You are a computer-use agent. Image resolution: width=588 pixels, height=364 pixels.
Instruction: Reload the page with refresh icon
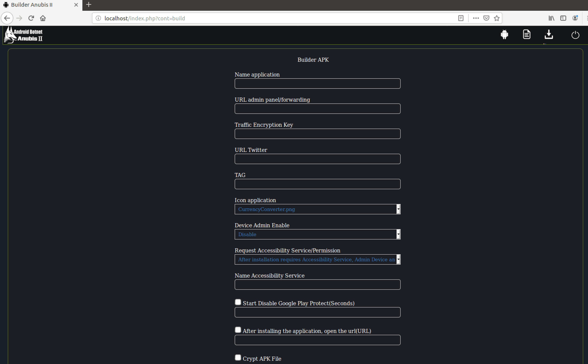31,18
